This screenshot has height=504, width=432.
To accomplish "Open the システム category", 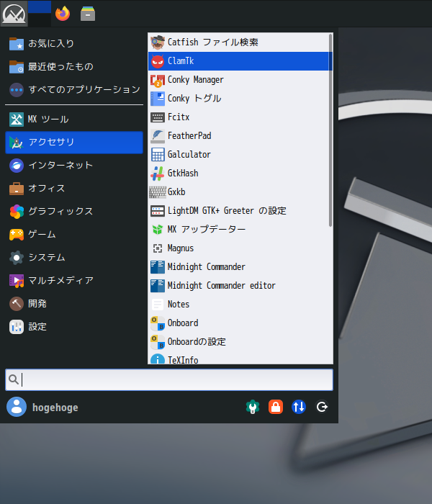I will (x=74, y=258).
